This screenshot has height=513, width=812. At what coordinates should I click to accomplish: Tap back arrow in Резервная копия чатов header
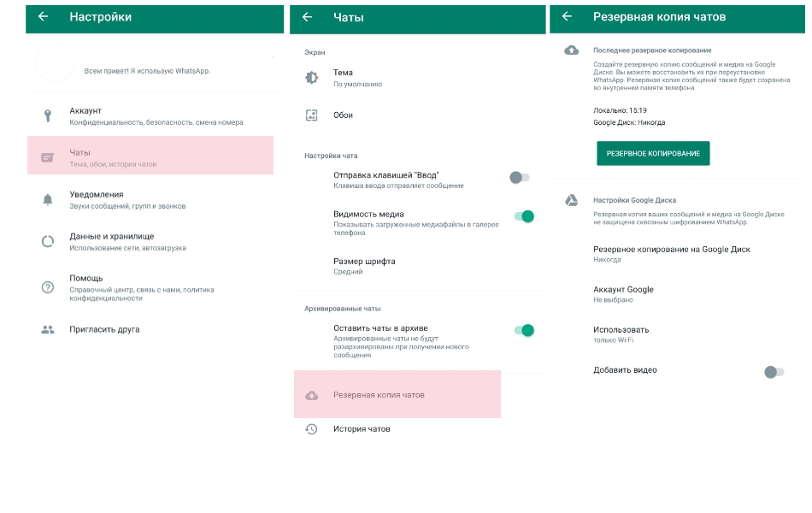(567, 17)
